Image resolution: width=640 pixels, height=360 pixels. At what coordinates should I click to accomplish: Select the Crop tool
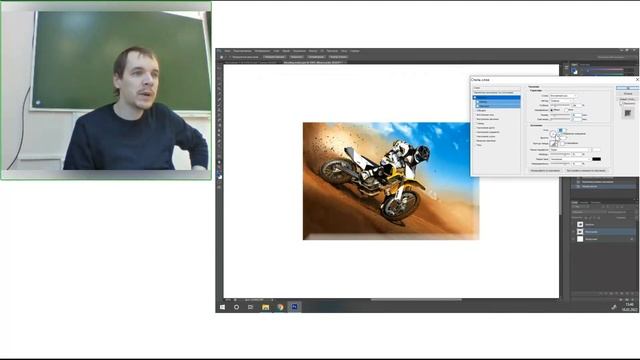click(219, 88)
